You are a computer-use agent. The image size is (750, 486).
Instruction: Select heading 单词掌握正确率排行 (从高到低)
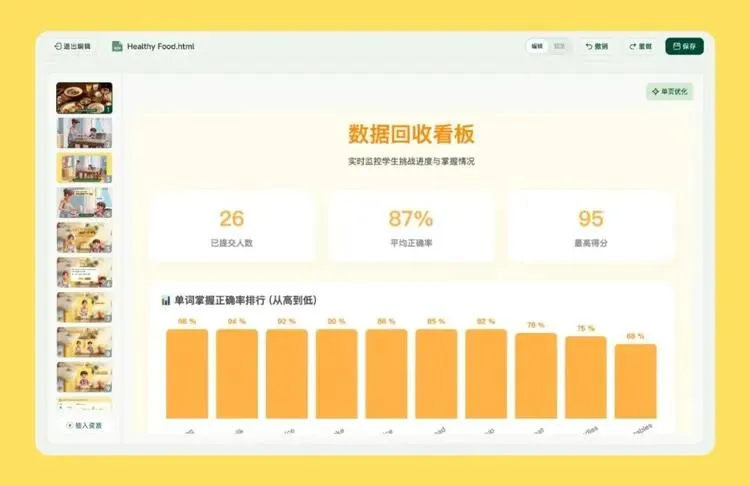tap(245, 300)
